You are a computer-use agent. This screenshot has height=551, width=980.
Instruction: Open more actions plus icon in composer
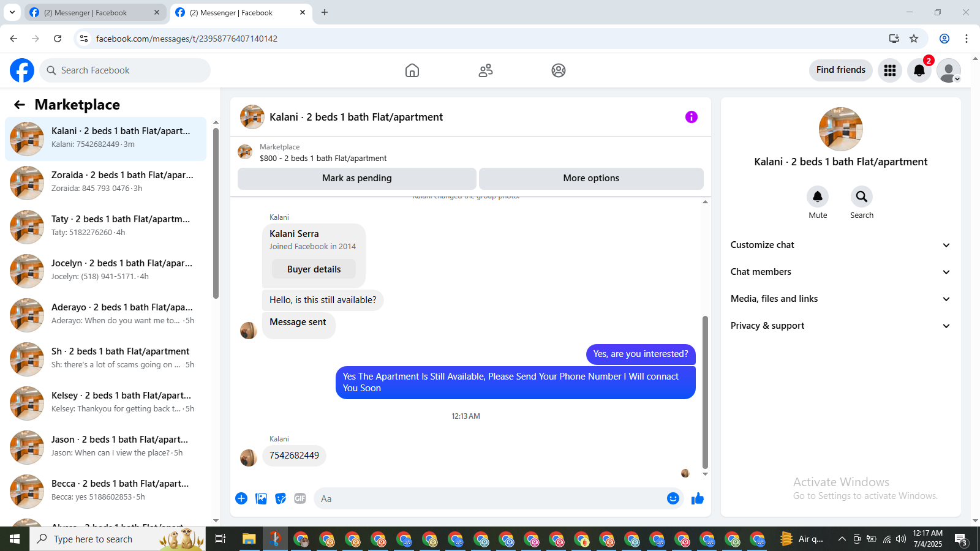pos(241,498)
